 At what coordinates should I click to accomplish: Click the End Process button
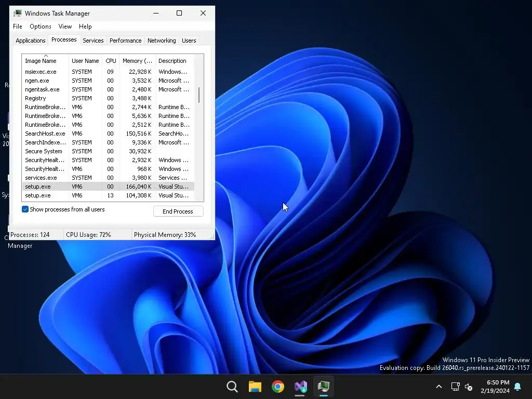[178, 211]
